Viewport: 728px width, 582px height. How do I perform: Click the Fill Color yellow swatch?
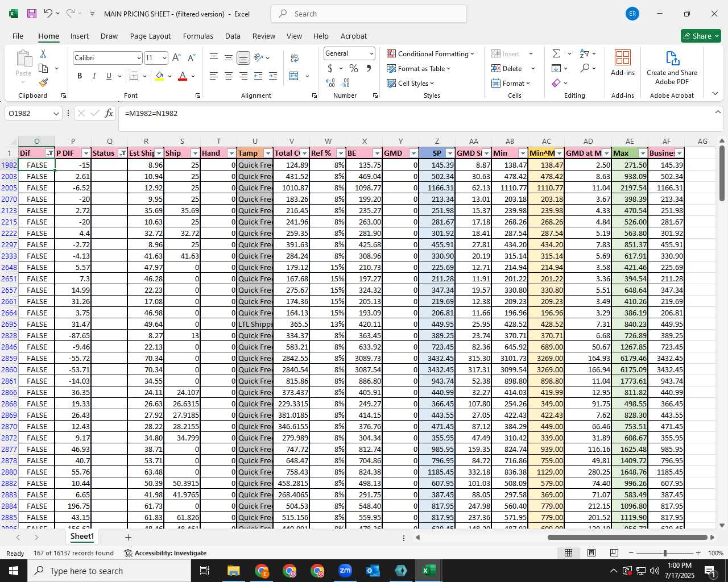coord(159,76)
